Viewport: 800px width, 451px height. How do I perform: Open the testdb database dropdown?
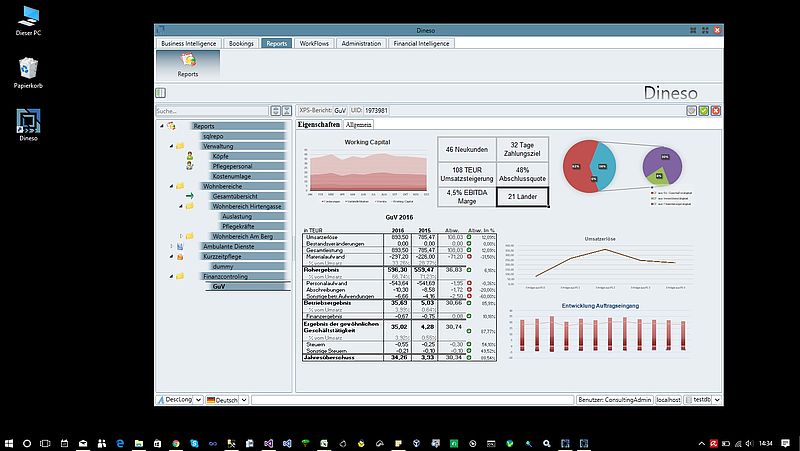click(717, 400)
